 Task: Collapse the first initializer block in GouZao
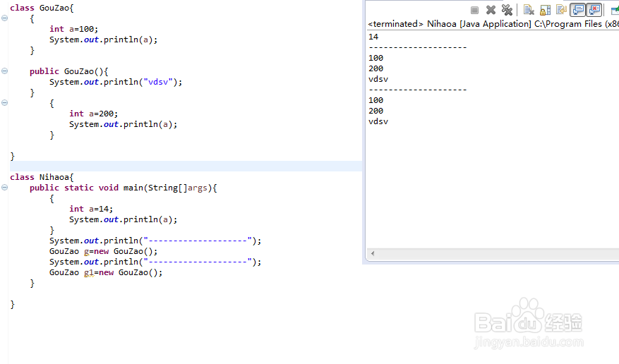click(x=5, y=18)
